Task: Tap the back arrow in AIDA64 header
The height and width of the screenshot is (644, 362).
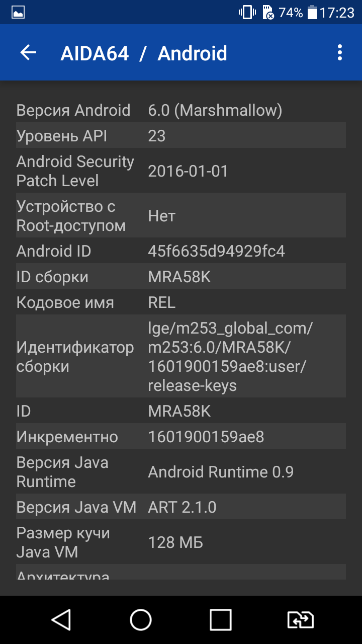Action: pyautogui.click(x=28, y=53)
